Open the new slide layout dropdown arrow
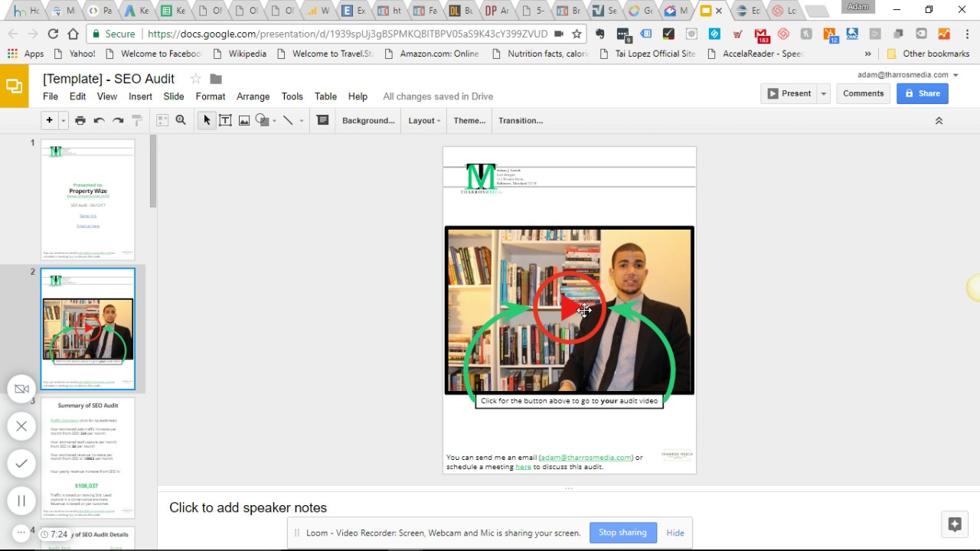This screenshot has width=980, height=551. 63,120
